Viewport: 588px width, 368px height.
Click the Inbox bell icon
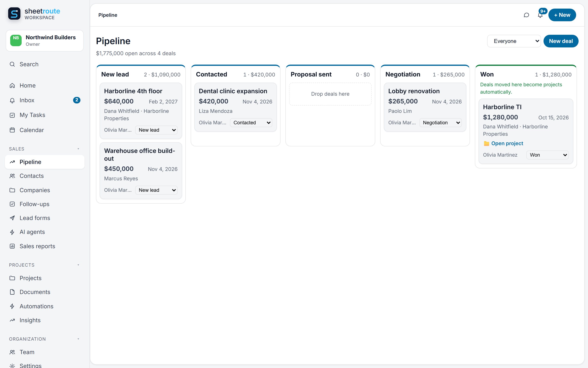pyautogui.click(x=12, y=100)
